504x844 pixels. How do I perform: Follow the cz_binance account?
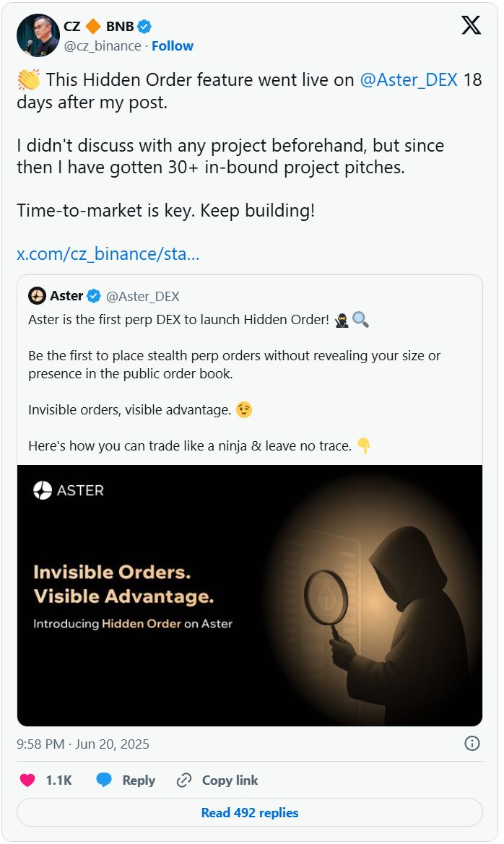173,46
